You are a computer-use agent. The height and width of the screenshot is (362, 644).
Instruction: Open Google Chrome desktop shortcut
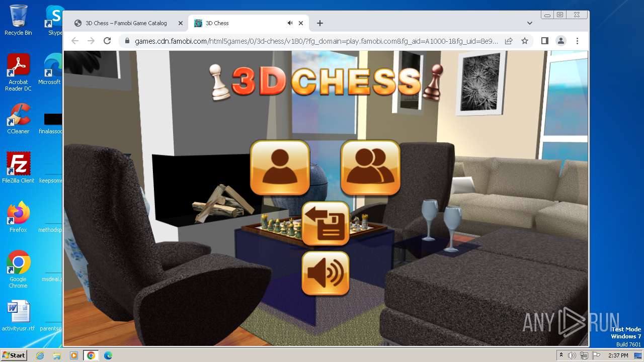pyautogui.click(x=18, y=269)
